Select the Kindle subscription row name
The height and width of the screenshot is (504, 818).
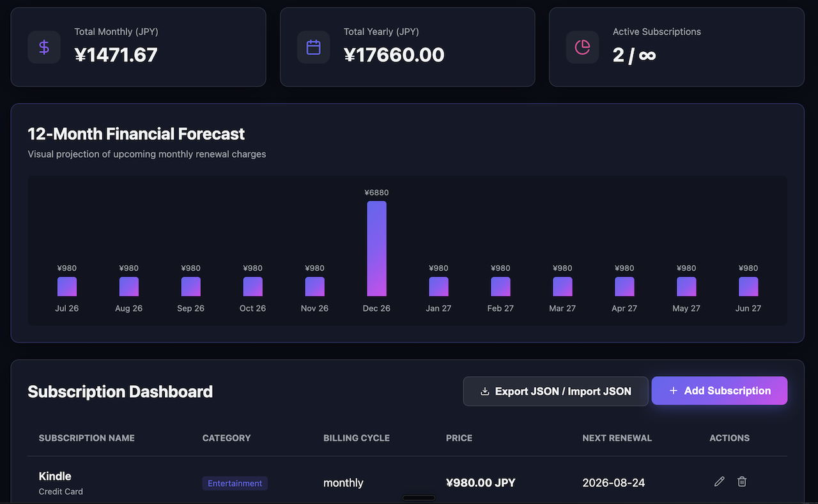coord(55,477)
